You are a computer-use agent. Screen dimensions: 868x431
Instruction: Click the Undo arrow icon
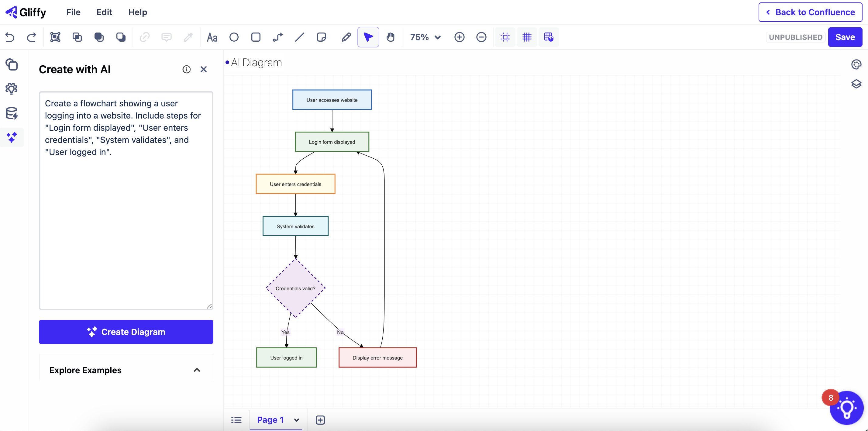tap(10, 37)
